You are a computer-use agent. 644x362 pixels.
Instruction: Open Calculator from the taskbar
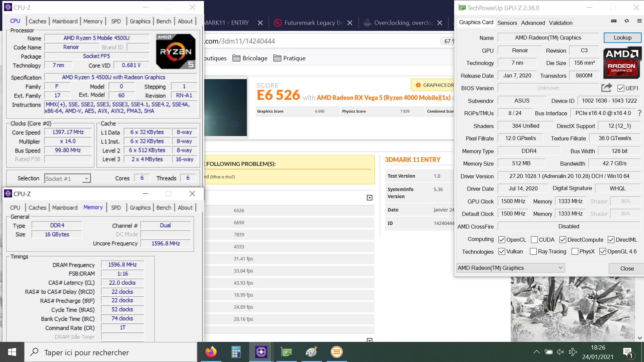tap(236, 352)
